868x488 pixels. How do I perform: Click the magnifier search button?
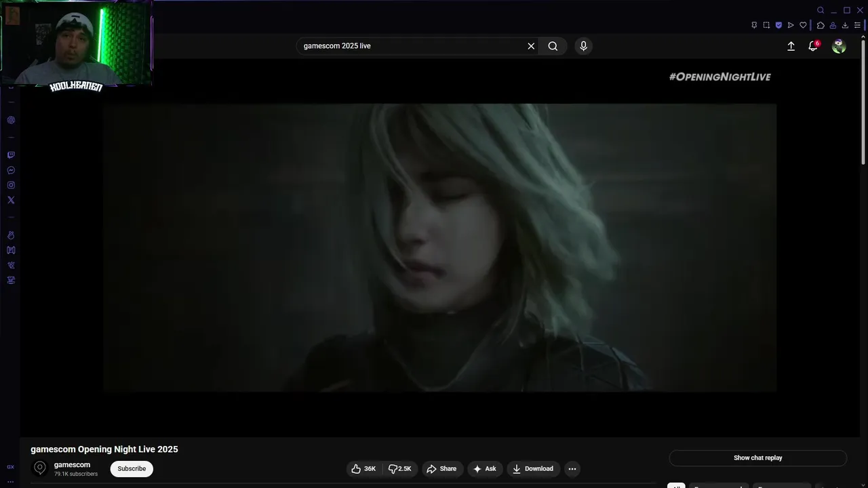tap(553, 46)
